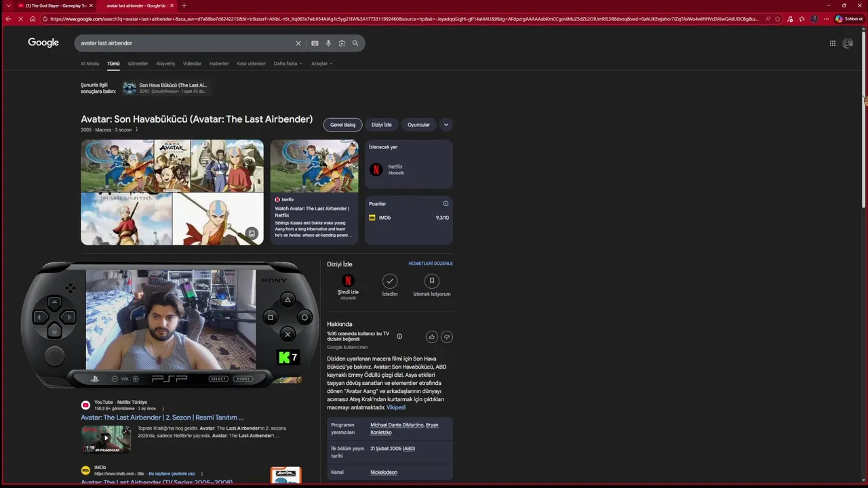The image size is (868, 488).
Task: Go back with the browser back arrow
Action: (8, 19)
